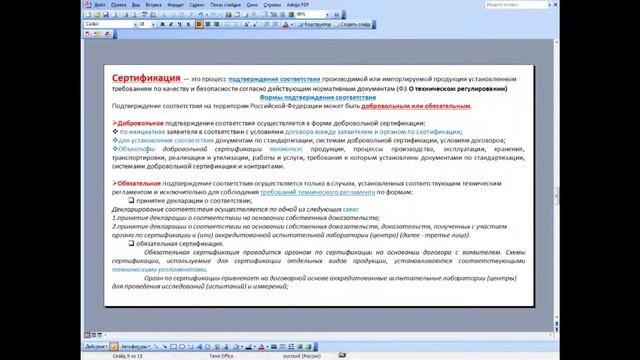Start slide show from view buttons
Screen dimensions: 640x360
tap(100, 335)
